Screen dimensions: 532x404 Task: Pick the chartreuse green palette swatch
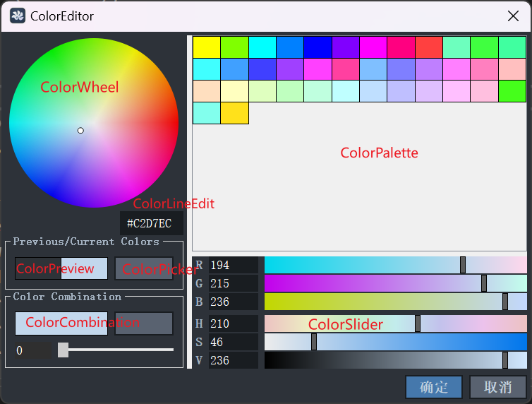click(x=234, y=47)
